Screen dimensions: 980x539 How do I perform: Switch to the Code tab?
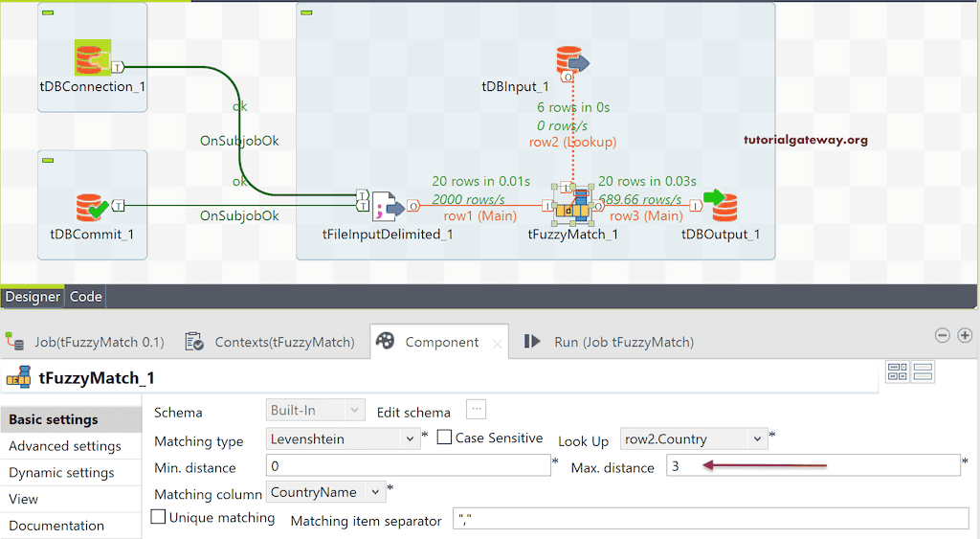pyautogui.click(x=85, y=297)
